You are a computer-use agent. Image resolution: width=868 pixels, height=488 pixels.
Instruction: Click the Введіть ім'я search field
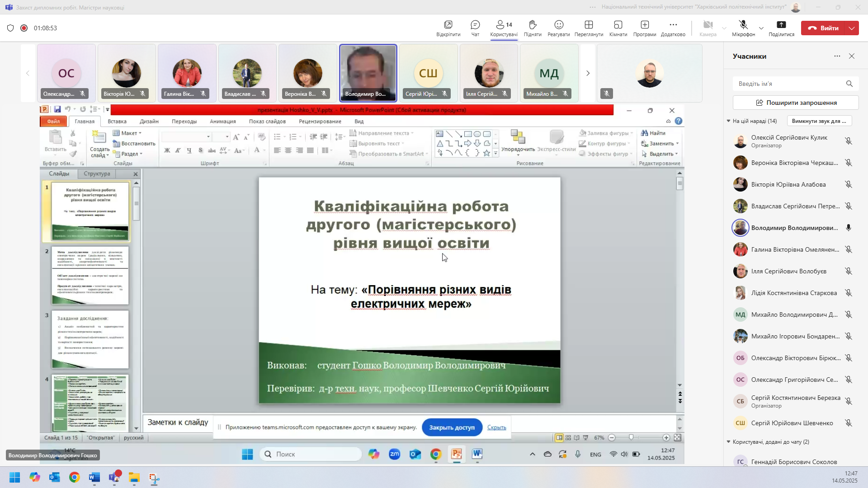pyautogui.click(x=795, y=84)
